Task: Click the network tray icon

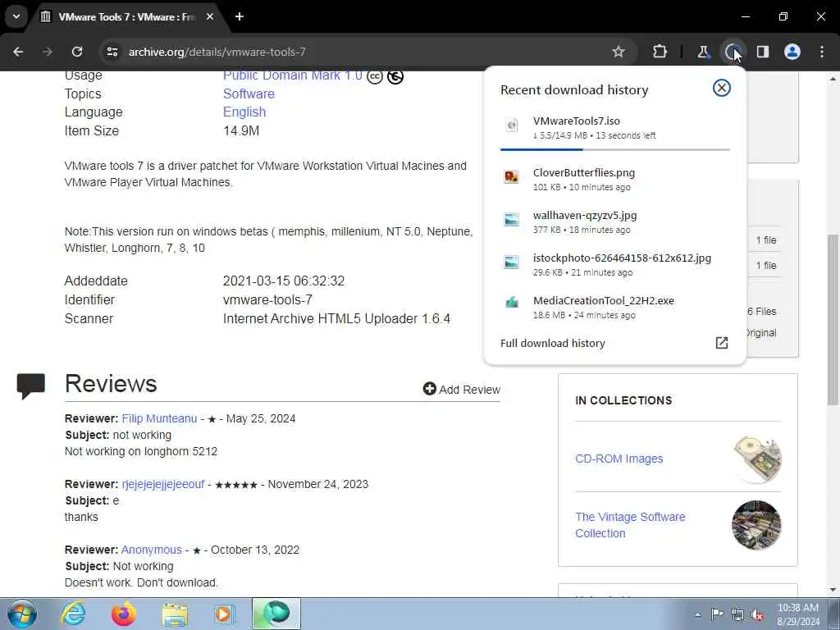Action: (737, 615)
